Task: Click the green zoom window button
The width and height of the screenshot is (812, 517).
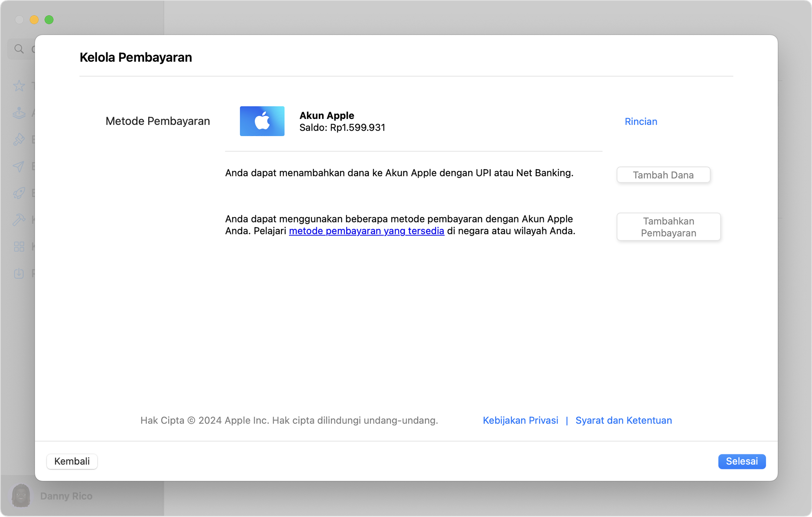Action: [x=49, y=20]
